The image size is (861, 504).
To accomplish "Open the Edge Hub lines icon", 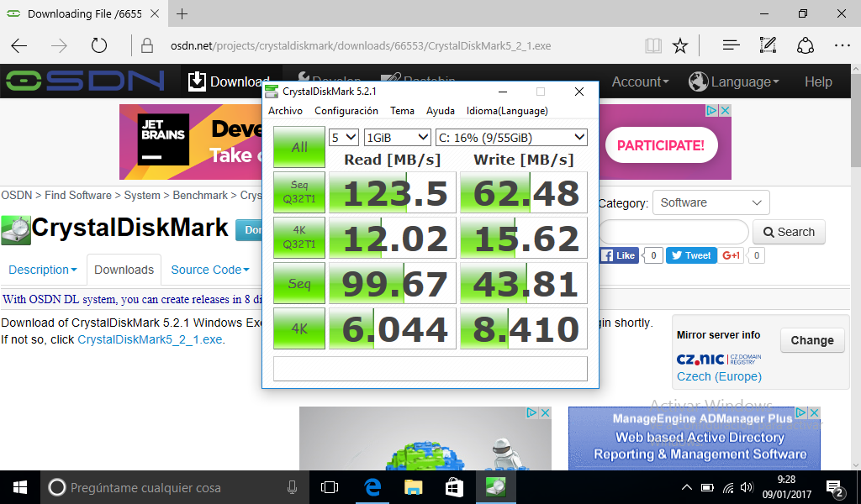I will click(x=731, y=45).
